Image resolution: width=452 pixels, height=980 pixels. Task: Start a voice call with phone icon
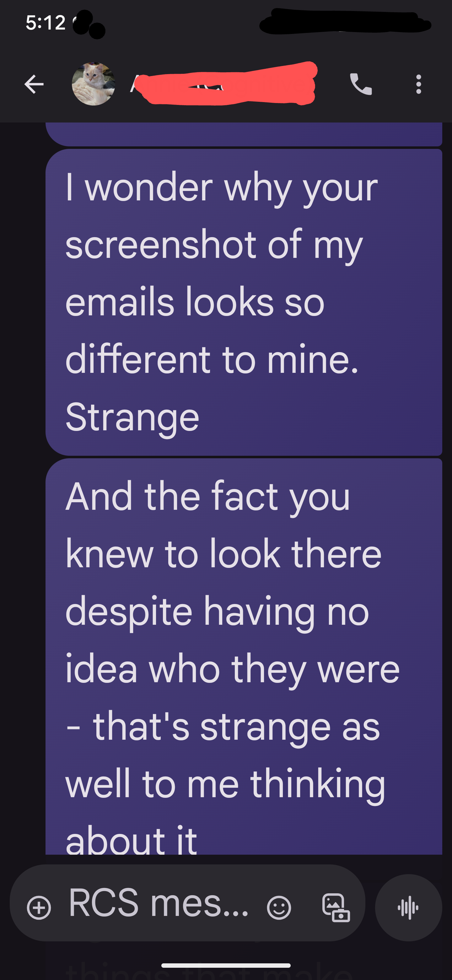tap(361, 84)
